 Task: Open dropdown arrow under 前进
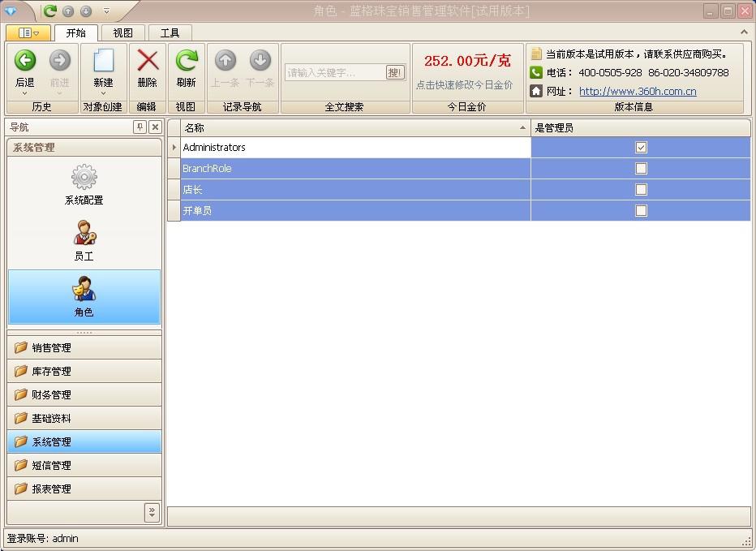coord(60,93)
